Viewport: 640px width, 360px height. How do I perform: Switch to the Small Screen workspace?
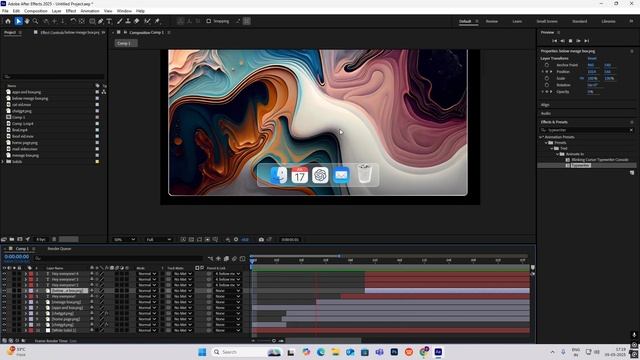click(x=547, y=21)
